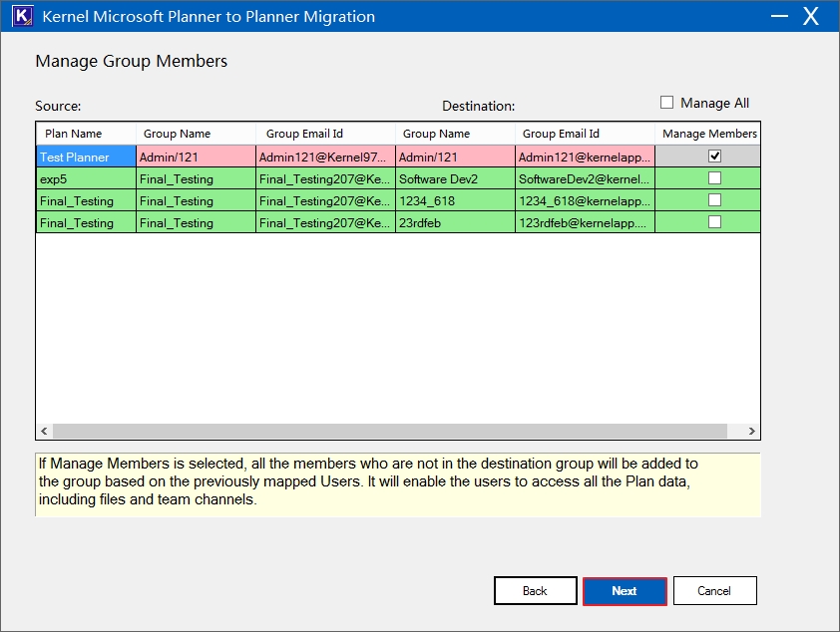Check Manage Members for 1234_618 row
840x632 pixels.
[714, 200]
